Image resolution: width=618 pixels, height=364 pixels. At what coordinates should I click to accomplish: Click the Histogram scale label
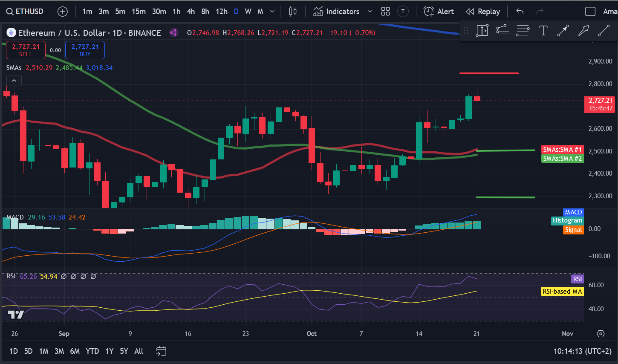tap(567, 220)
